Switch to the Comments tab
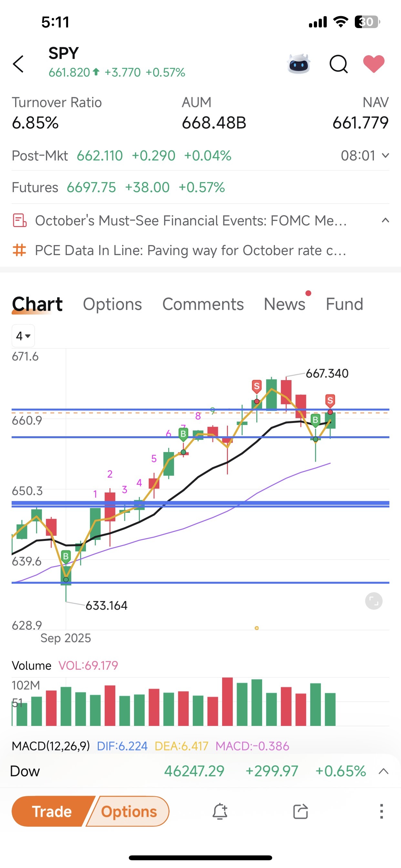The image size is (401, 868). point(203,304)
